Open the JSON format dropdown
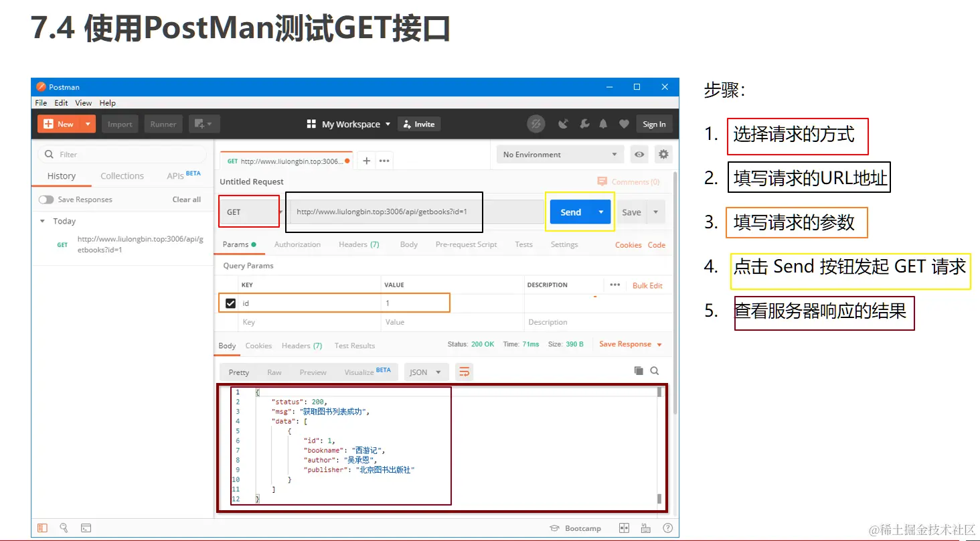 coord(426,372)
